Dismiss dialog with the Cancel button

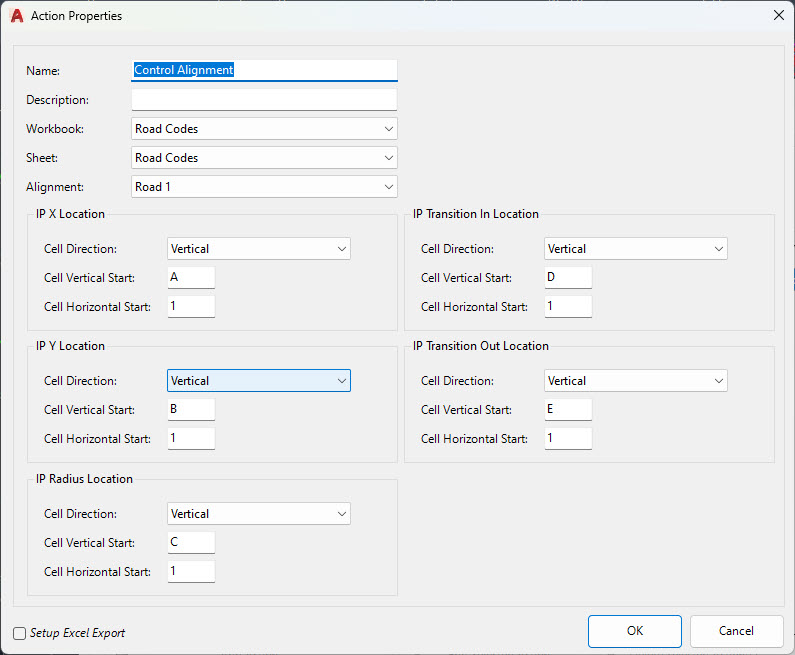pyautogui.click(x=736, y=631)
